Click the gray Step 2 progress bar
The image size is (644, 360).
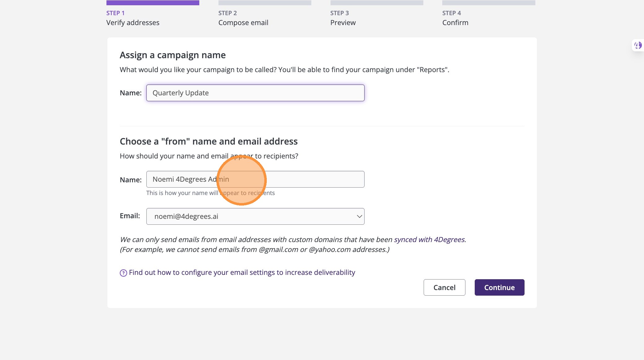[x=265, y=3]
